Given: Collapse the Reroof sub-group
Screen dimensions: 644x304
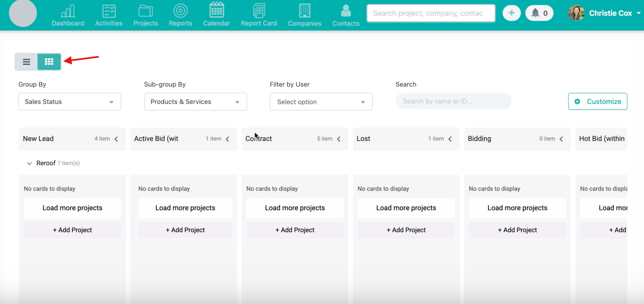Looking at the screenshot, I should 29,163.
